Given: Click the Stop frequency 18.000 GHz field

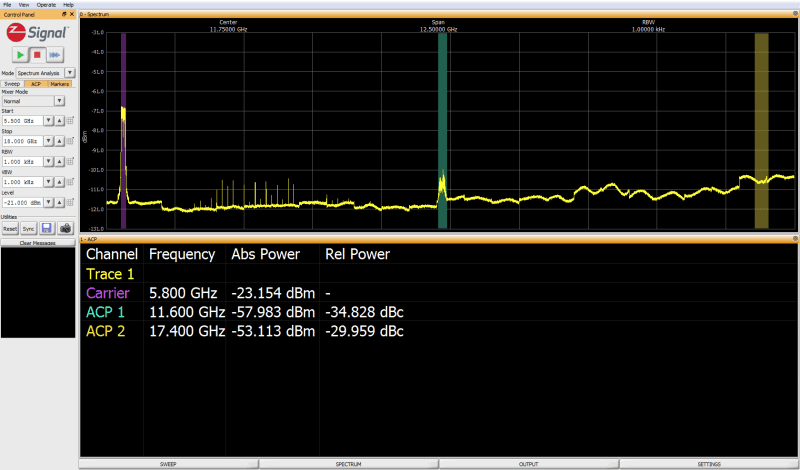Looking at the screenshot, I should coord(22,141).
